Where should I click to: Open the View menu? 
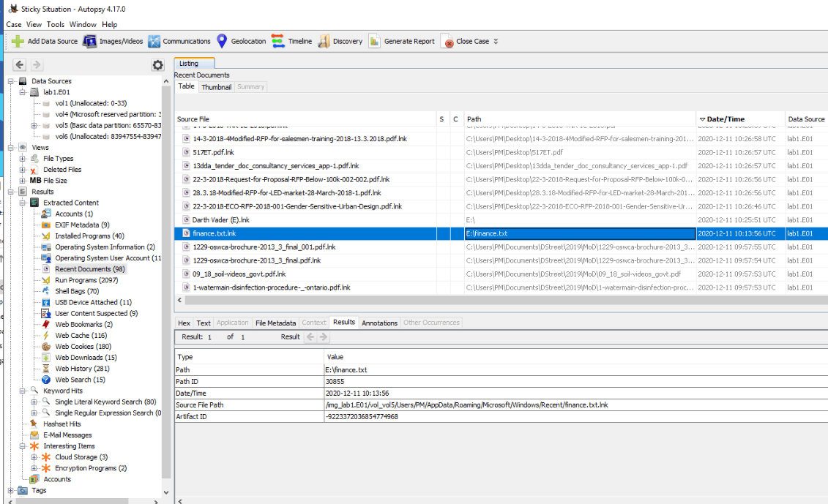point(34,24)
